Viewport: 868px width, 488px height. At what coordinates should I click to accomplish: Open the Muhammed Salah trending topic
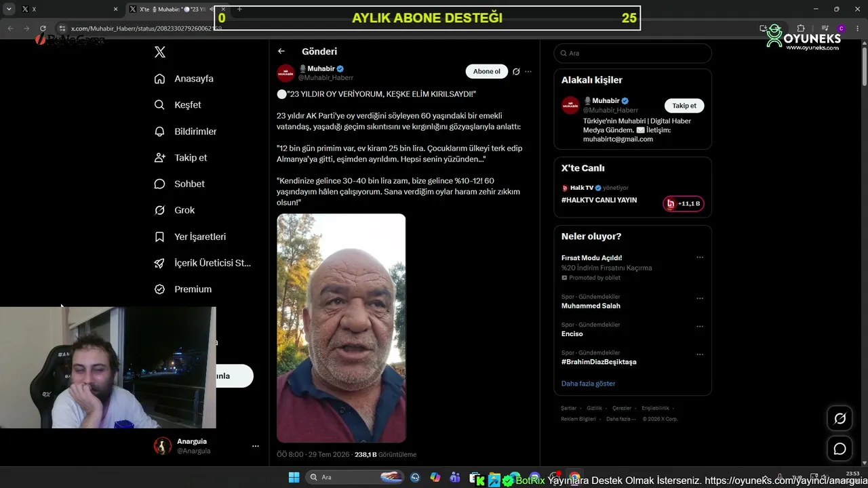pos(591,306)
